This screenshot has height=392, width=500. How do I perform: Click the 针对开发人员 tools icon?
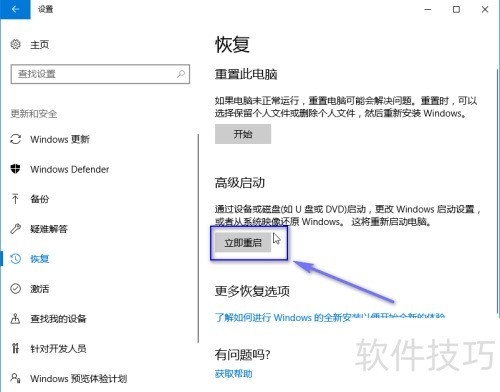click(x=15, y=348)
